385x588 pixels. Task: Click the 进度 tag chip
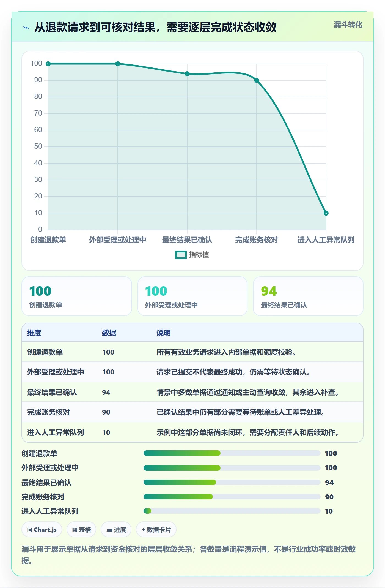[116, 530]
